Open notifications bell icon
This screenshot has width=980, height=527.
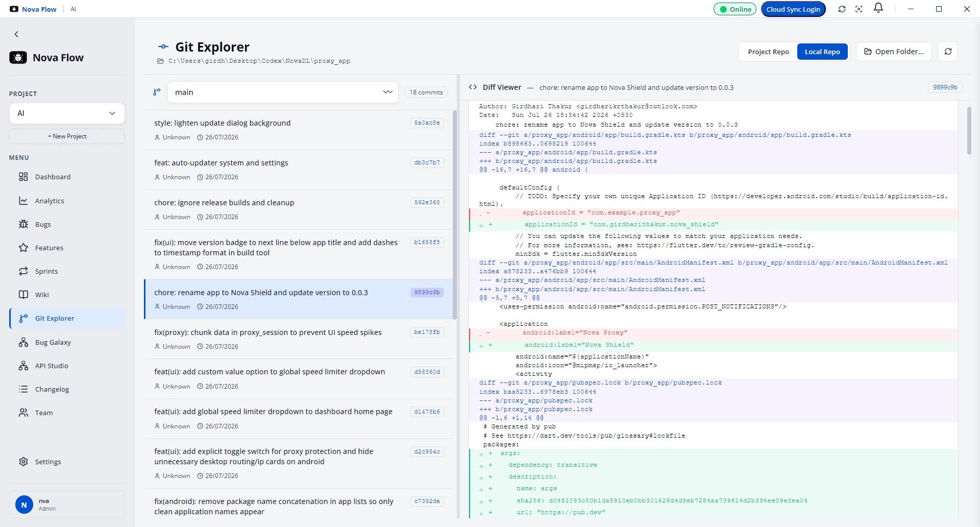pos(878,8)
